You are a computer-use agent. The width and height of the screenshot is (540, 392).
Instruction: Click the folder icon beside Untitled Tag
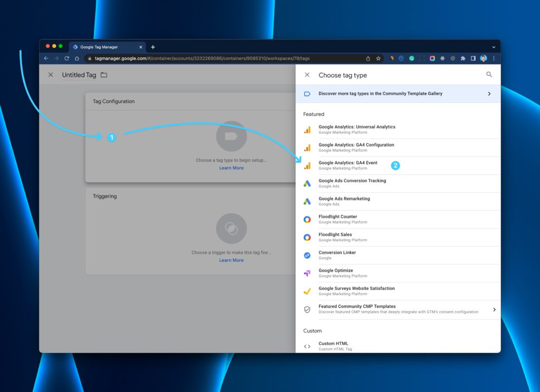point(104,75)
